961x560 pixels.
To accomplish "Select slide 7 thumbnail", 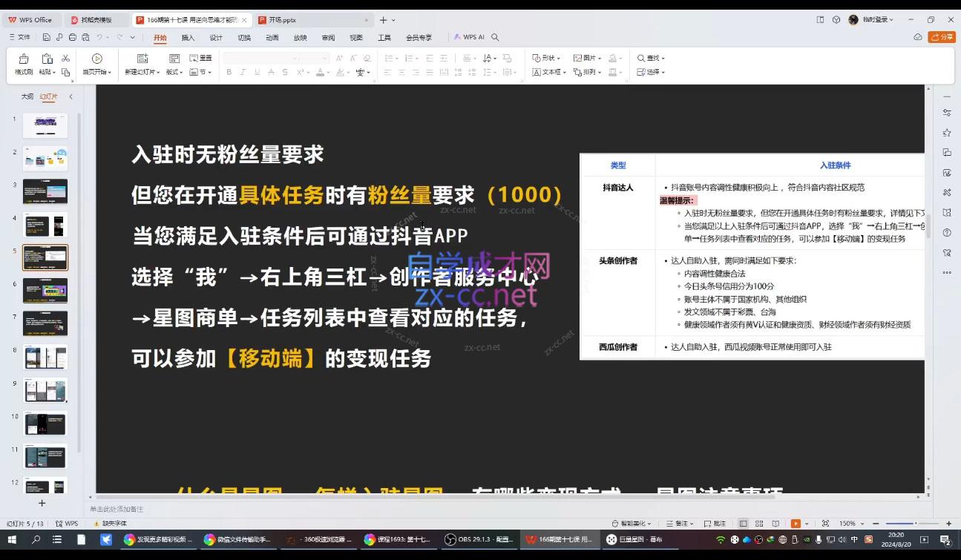I will pyautogui.click(x=45, y=323).
